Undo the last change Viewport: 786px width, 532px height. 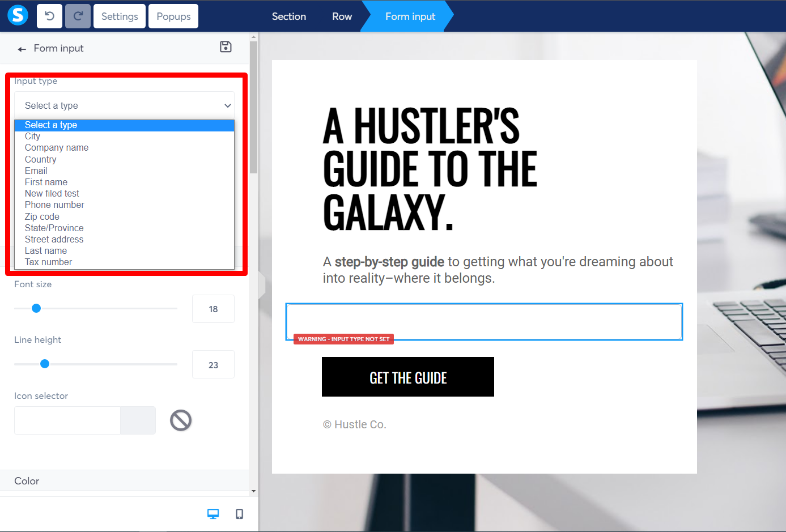pos(49,16)
